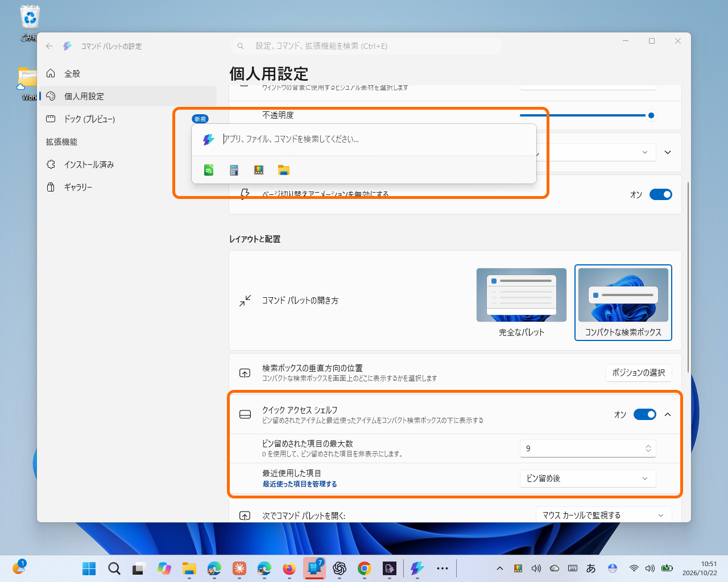Open the マウス カーソルで監視する dropdown
Viewport: 728px width, 582px height.
pyautogui.click(x=604, y=515)
